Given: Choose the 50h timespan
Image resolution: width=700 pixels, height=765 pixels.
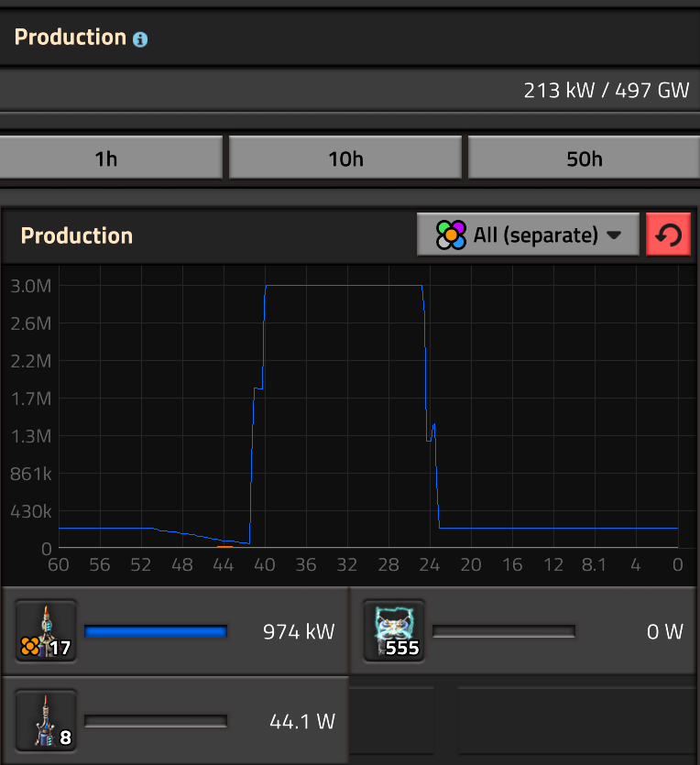Looking at the screenshot, I should (585, 158).
